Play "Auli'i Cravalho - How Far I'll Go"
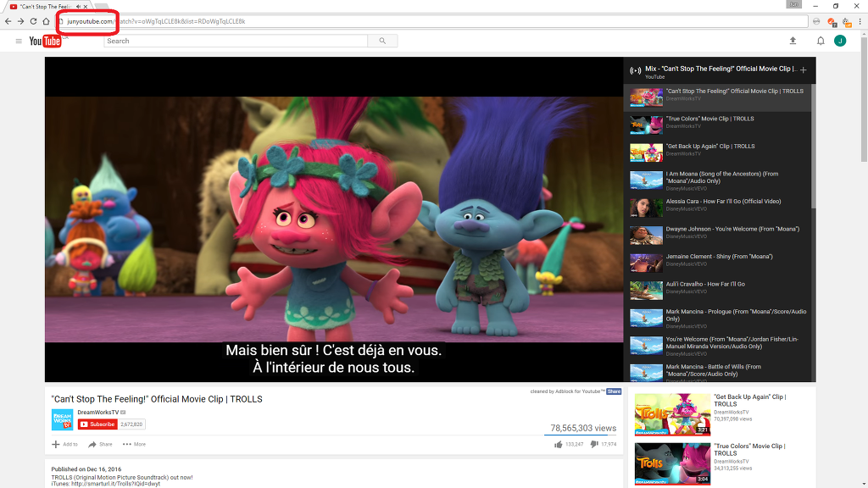Image resolution: width=868 pixels, height=488 pixels. pyautogui.click(x=717, y=291)
